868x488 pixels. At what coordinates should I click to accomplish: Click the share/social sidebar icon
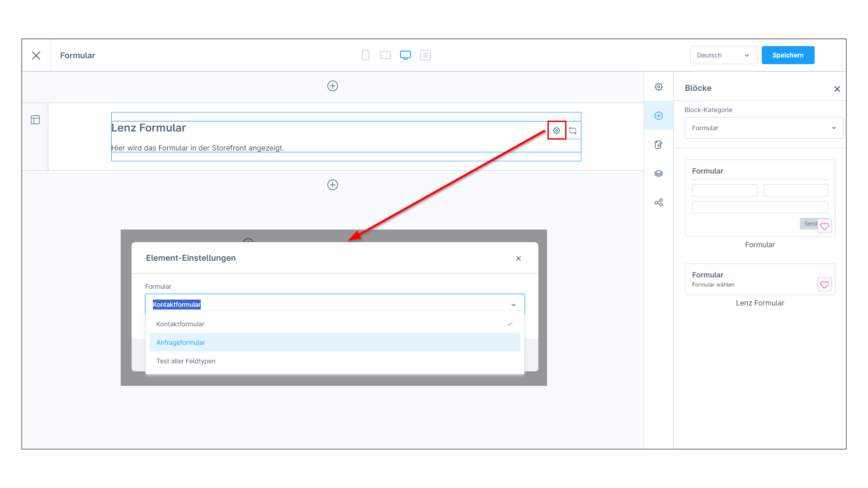point(659,202)
